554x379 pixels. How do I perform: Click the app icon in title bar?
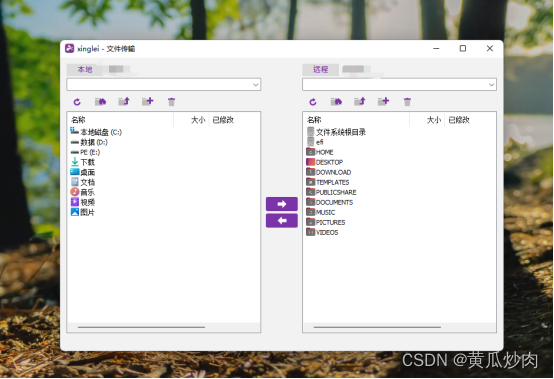[70, 49]
